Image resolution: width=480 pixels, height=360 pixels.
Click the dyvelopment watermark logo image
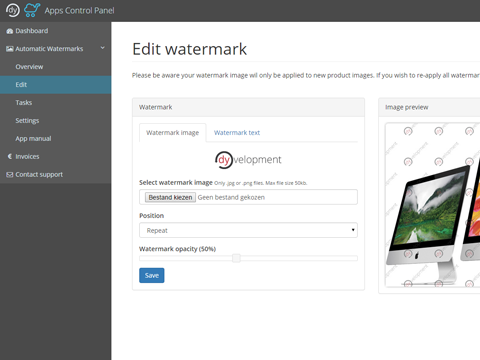248,160
